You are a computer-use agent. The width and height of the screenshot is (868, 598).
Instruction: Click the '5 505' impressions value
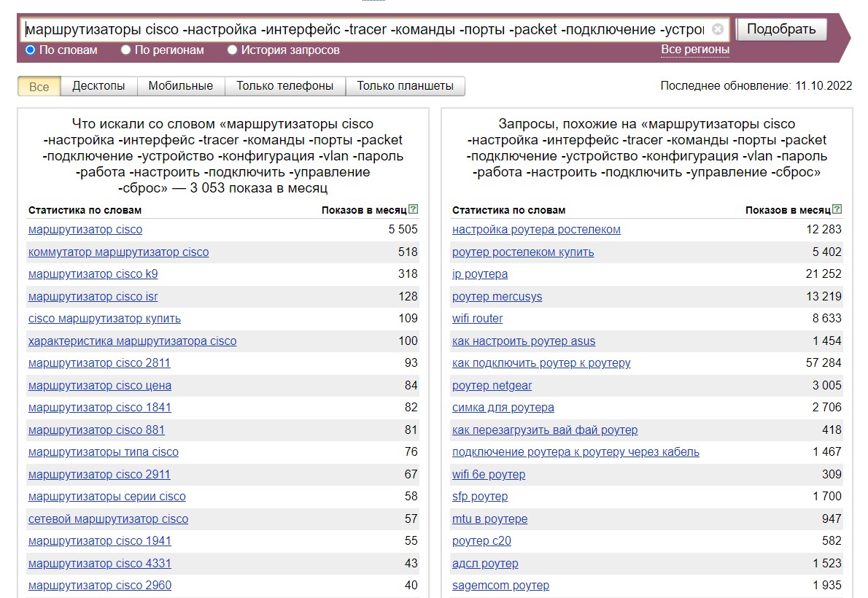(x=403, y=229)
